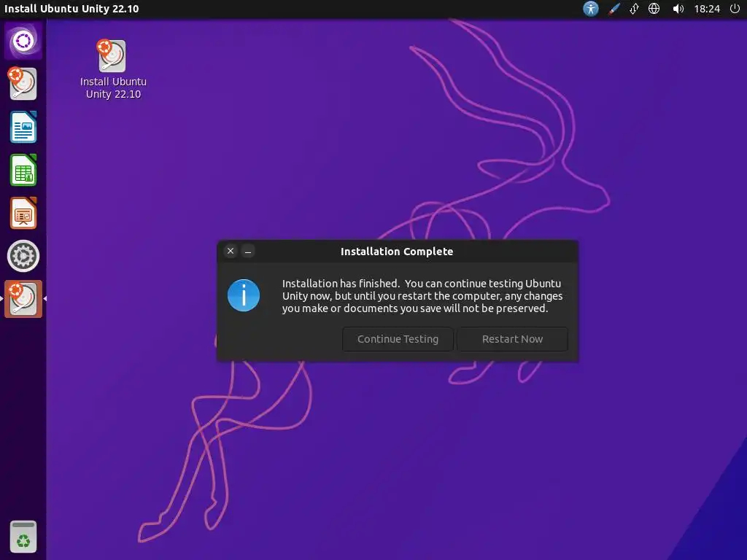
Task: Click the paintbrush indicator in top panel
Action: [614, 9]
